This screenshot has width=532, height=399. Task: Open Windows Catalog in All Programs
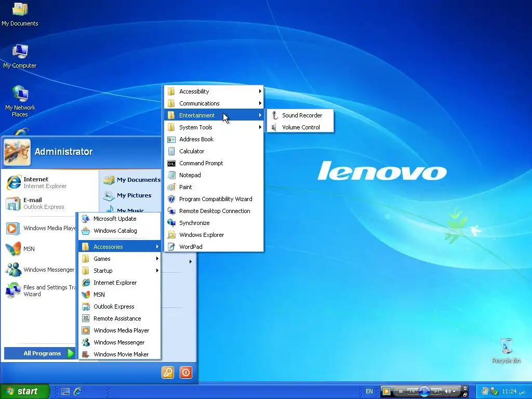119,231
